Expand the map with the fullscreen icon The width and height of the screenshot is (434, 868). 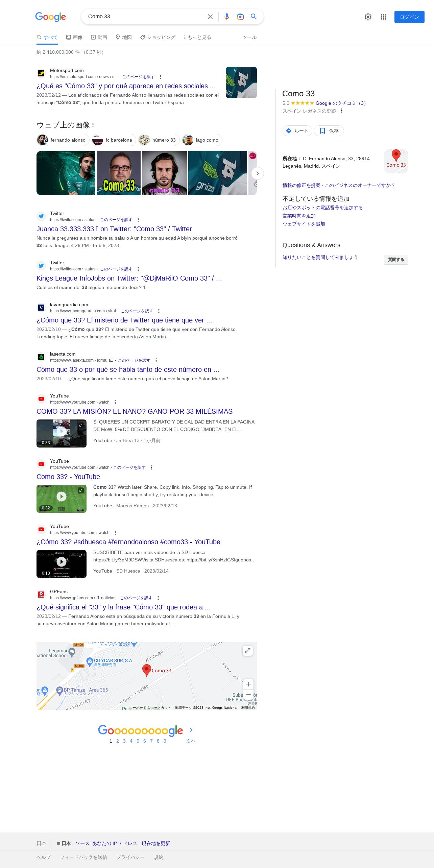pos(248,651)
